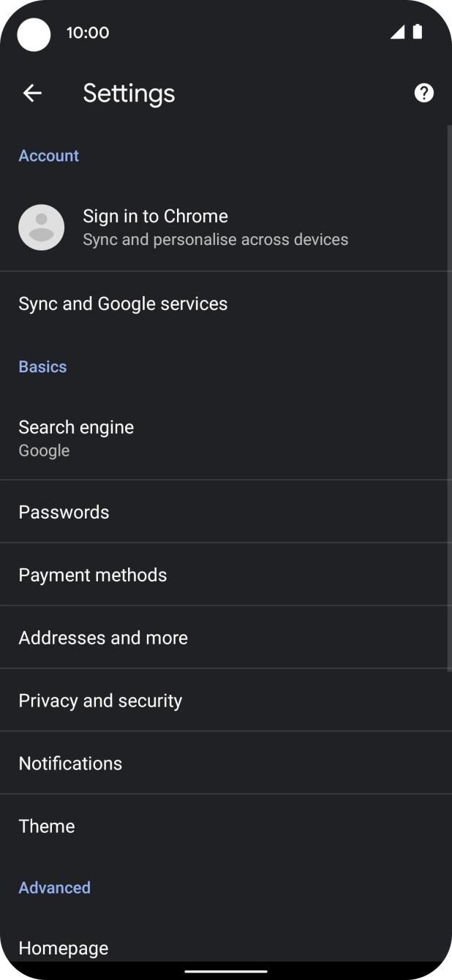Open the help icon in the top bar
This screenshot has height=980, width=452.
pyautogui.click(x=423, y=92)
